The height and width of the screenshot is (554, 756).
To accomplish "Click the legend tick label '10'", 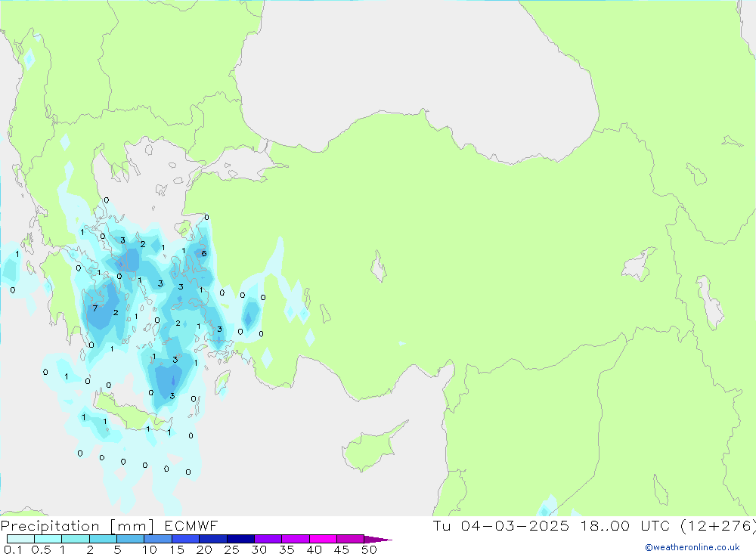I will click(x=150, y=549).
